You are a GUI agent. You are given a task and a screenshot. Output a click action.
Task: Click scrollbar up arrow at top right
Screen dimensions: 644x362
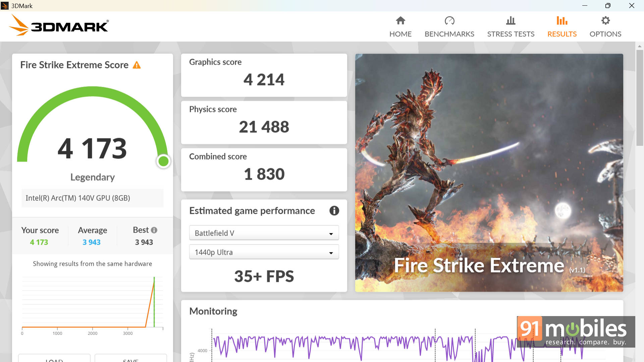[x=639, y=46]
